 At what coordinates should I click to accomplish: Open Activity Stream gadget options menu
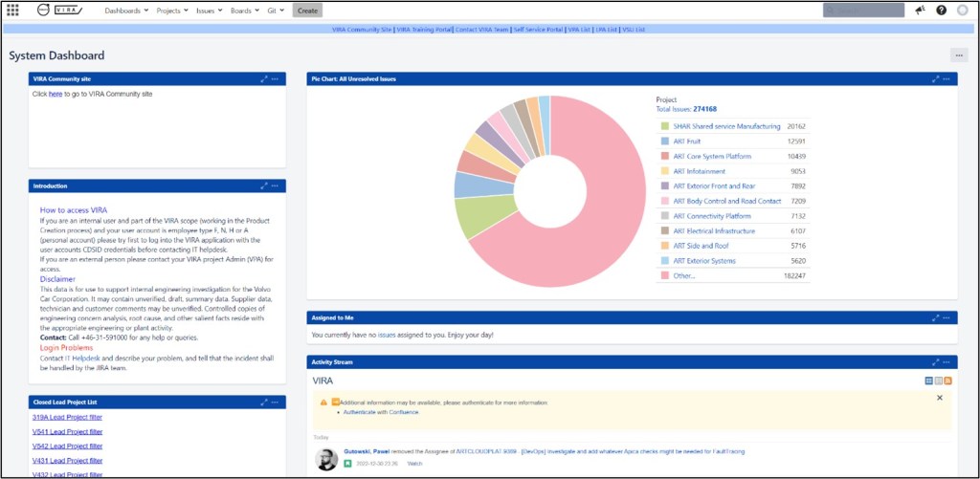tap(947, 362)
